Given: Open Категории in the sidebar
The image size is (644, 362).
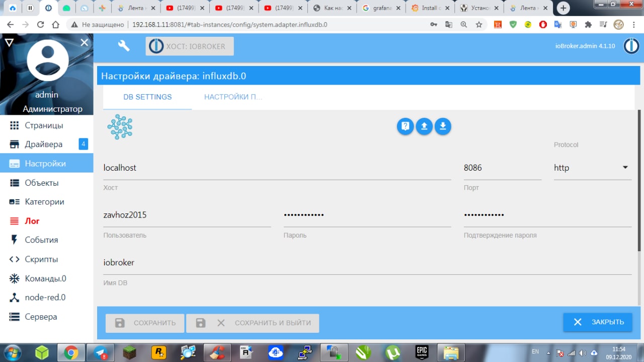Looking at the screenshot, I should [47, 202].
